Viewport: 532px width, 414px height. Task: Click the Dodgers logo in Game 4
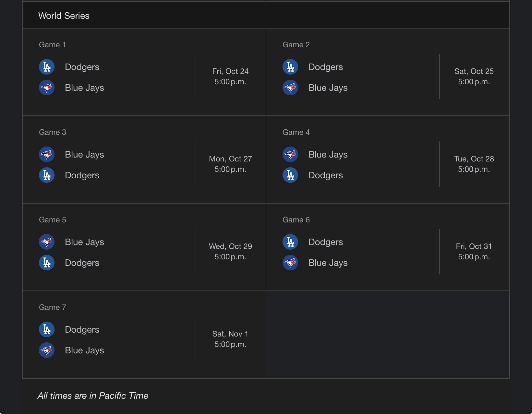(290, 175)
